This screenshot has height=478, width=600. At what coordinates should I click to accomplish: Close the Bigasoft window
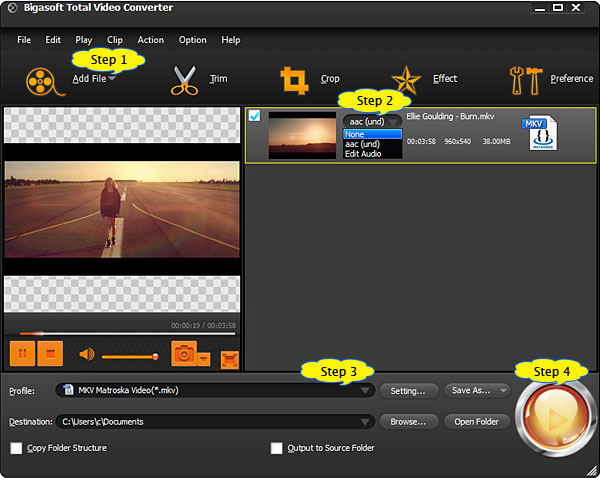[x=576, y=7]
